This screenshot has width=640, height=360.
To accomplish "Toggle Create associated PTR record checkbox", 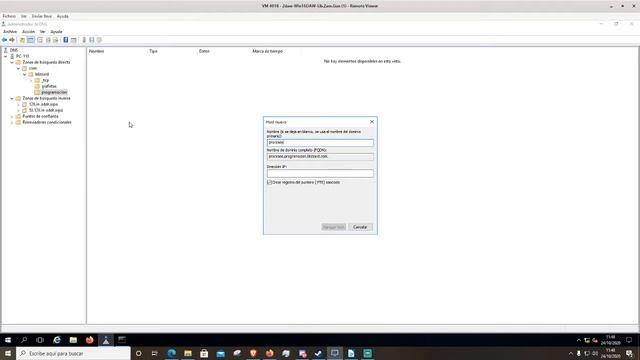I will [269, 182].
